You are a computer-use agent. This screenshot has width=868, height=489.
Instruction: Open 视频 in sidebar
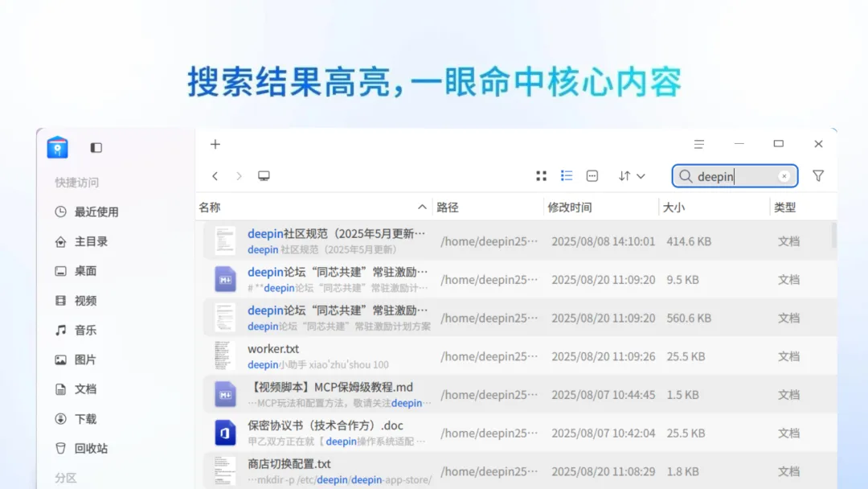[x=76, y=301]
